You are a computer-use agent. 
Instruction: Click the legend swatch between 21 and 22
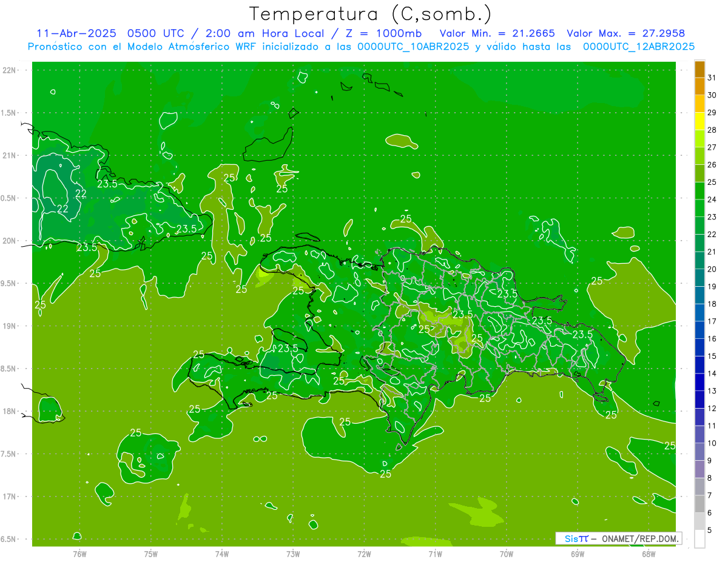[699, 243]
